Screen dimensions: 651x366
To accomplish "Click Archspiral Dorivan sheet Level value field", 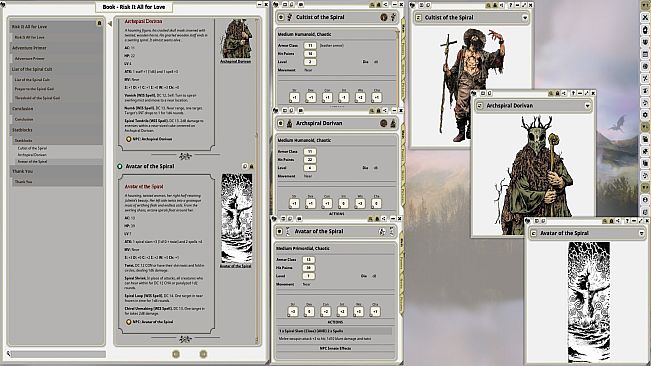I will (x=310, y=168).
